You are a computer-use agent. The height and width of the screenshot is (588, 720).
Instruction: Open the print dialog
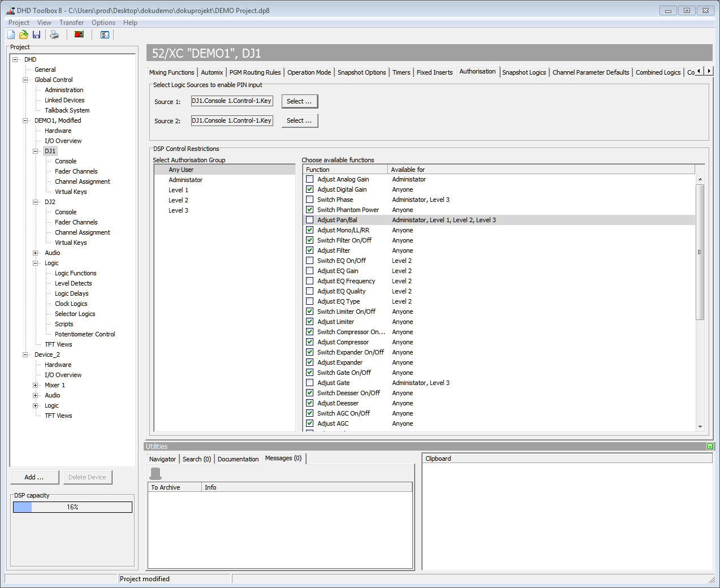tap(54, 34)
